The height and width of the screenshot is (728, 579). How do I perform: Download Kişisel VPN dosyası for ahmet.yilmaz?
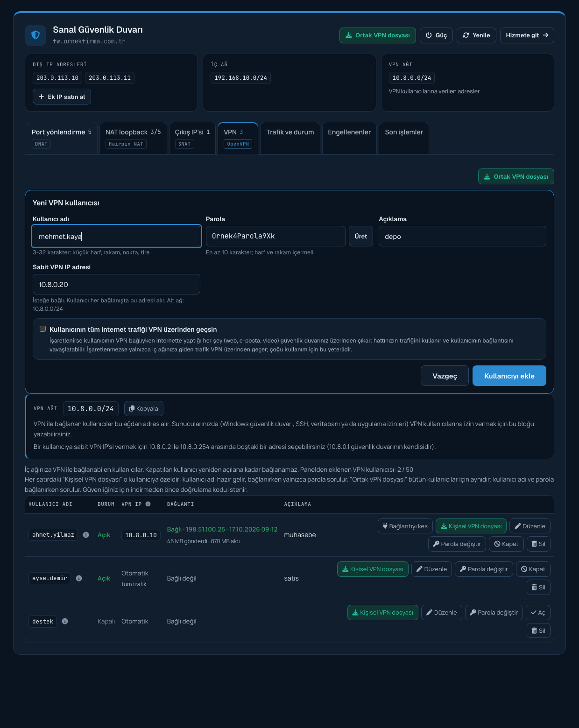471,526
